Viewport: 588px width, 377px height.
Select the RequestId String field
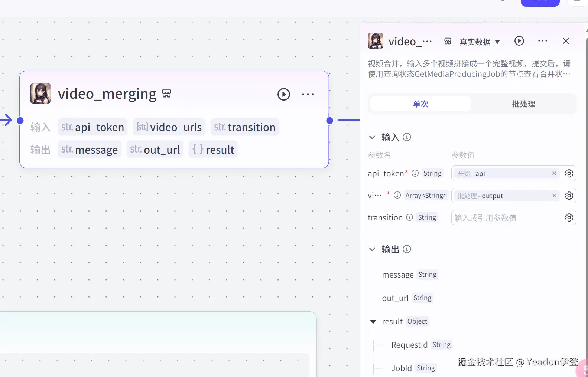[422, 345]
